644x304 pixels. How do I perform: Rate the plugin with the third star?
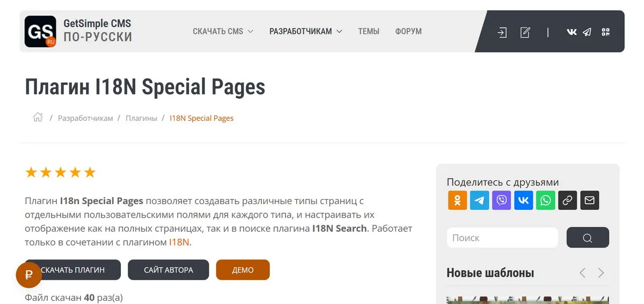pyautogui.click(x=61, y=172)
